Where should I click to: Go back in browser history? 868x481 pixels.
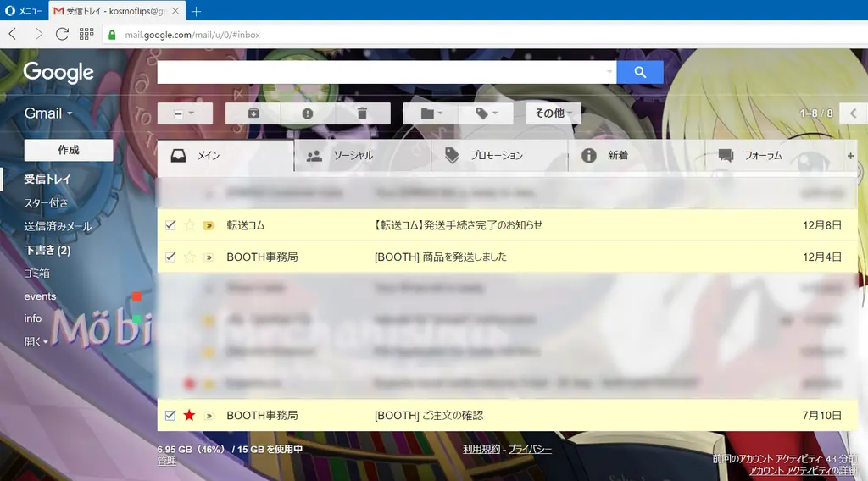tap(13, 34)
